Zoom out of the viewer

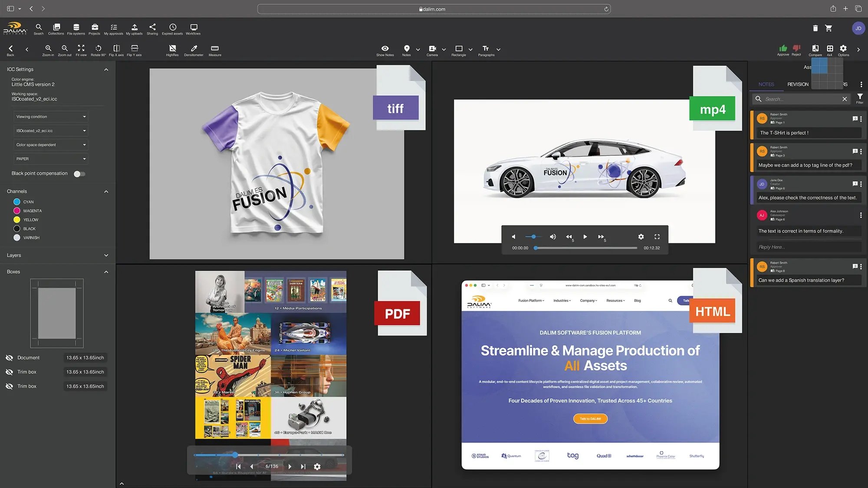(65, 50)
